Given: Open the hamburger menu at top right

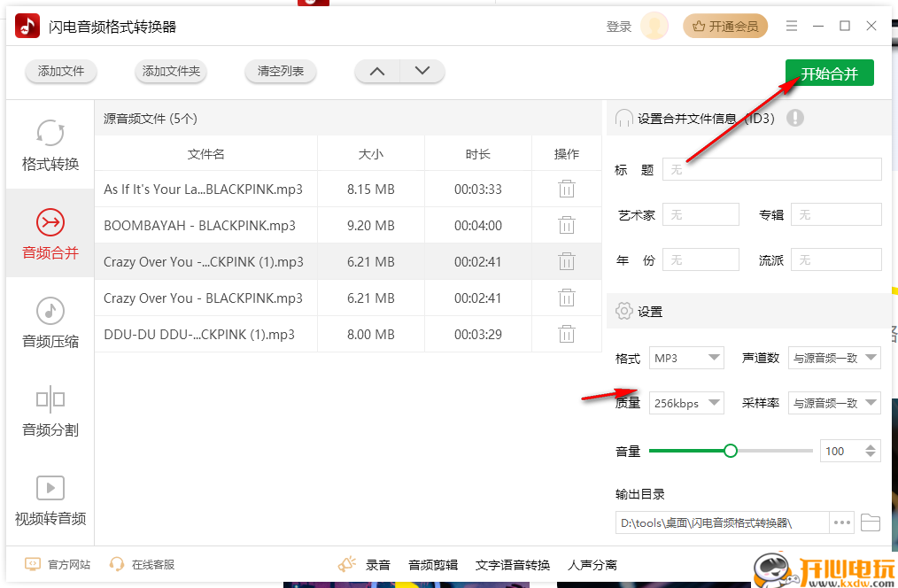Looking at the screenshot, I should tap(791, 26).
